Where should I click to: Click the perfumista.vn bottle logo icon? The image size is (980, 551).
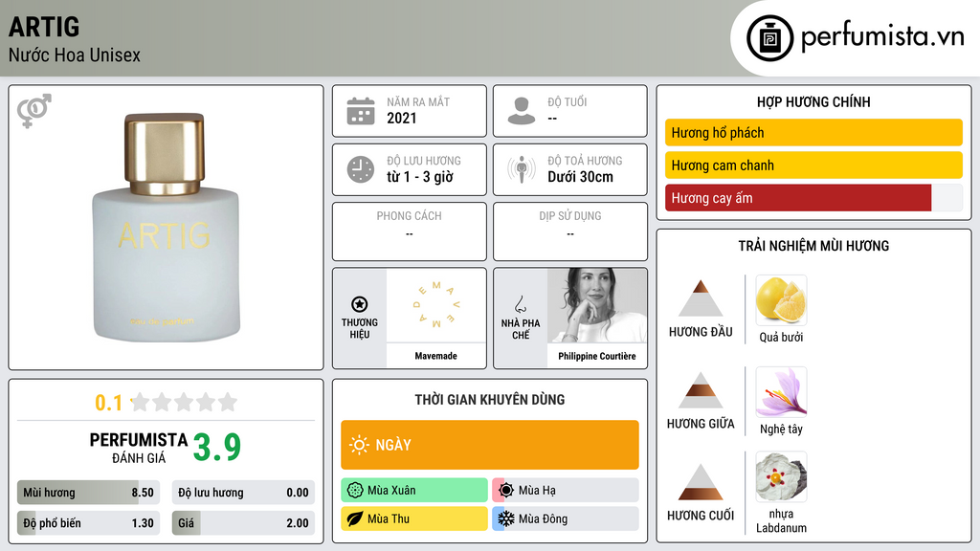[x=769, y=38]
